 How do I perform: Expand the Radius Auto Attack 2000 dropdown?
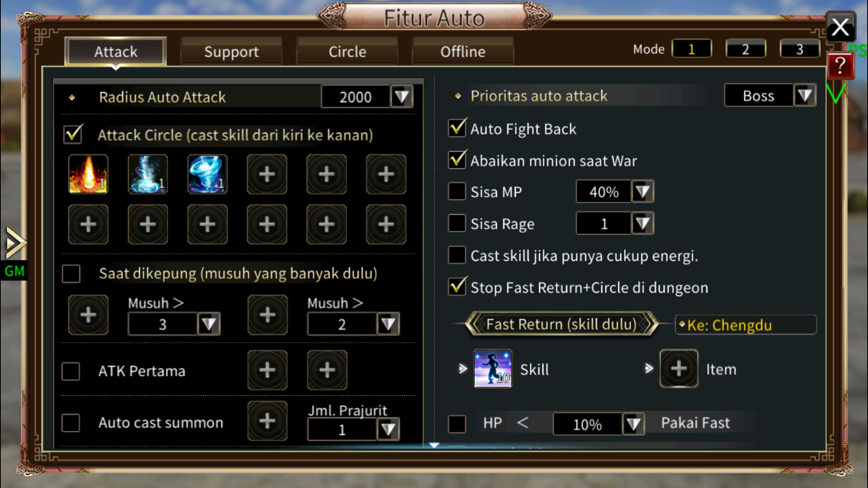402,97
